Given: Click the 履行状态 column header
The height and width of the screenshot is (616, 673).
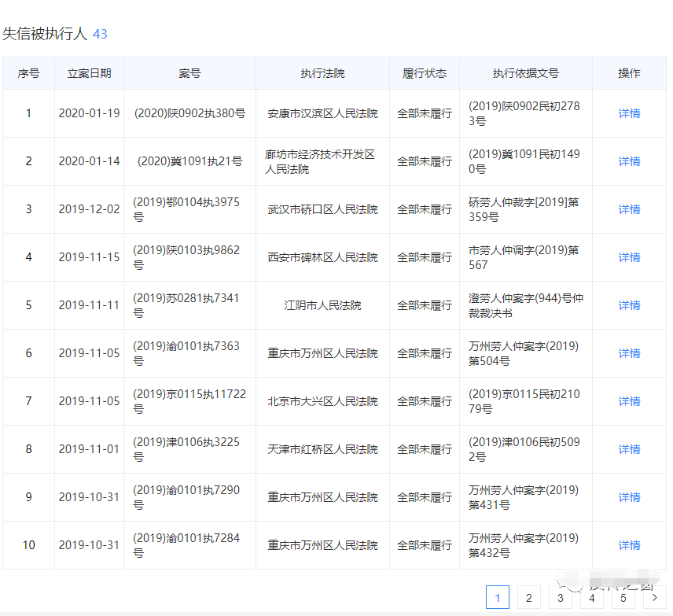Looking at the screenshot, I should [x=425, y=73].
